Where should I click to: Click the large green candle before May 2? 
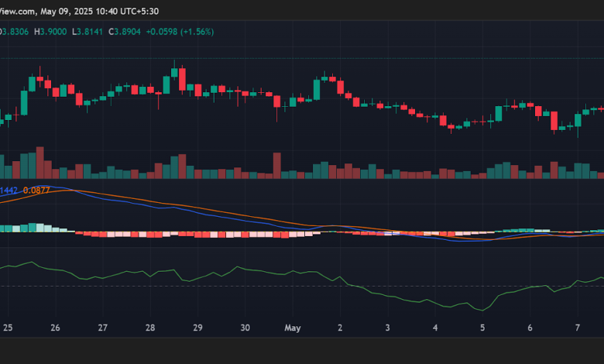[317, 88]
